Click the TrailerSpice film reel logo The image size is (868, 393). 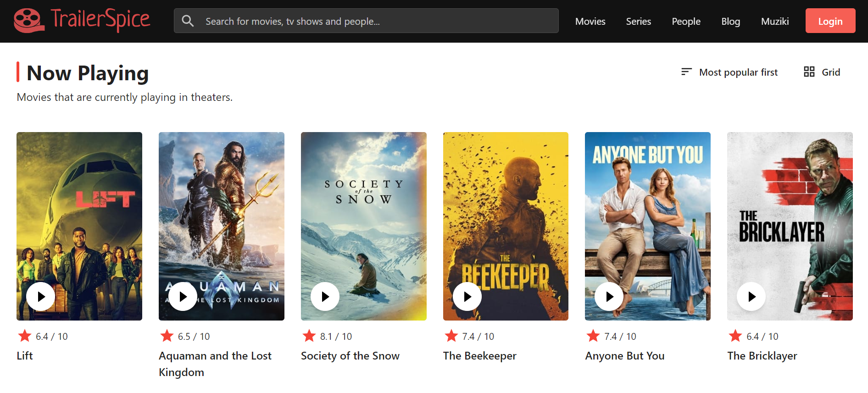pos(29,21)
